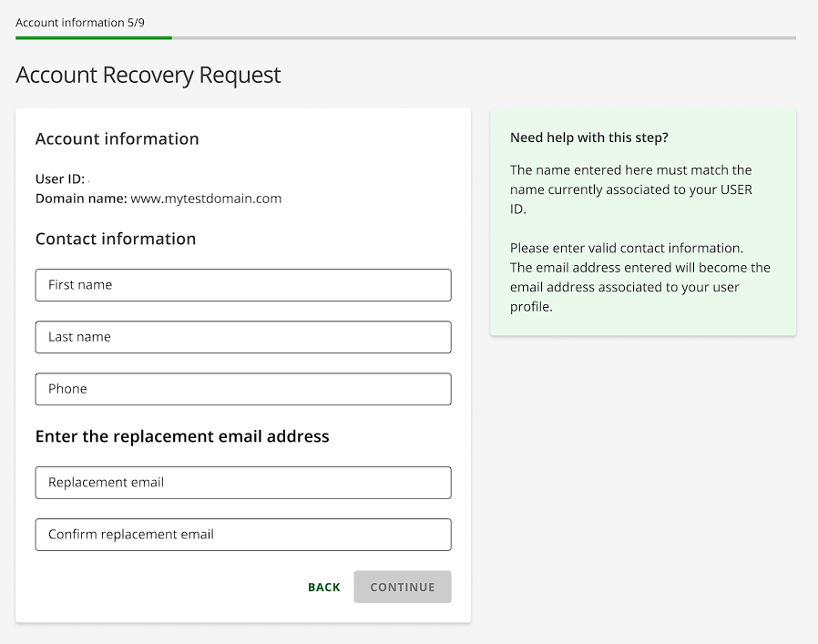818x644 pixels.
Task: Select the Confirm replacement email field
Action: pyautogui.click(x=243, y=535)
